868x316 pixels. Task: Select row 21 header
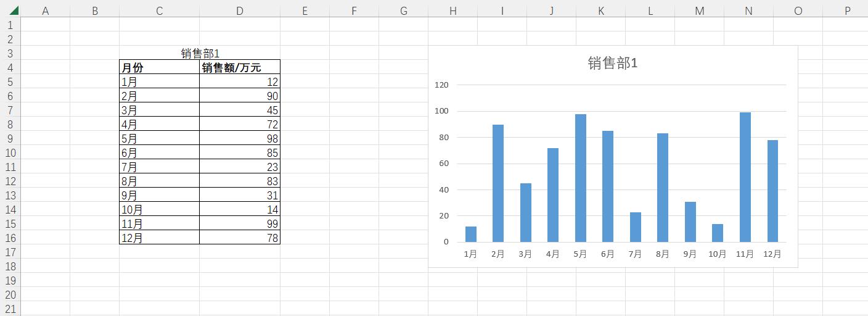point(10,309)
